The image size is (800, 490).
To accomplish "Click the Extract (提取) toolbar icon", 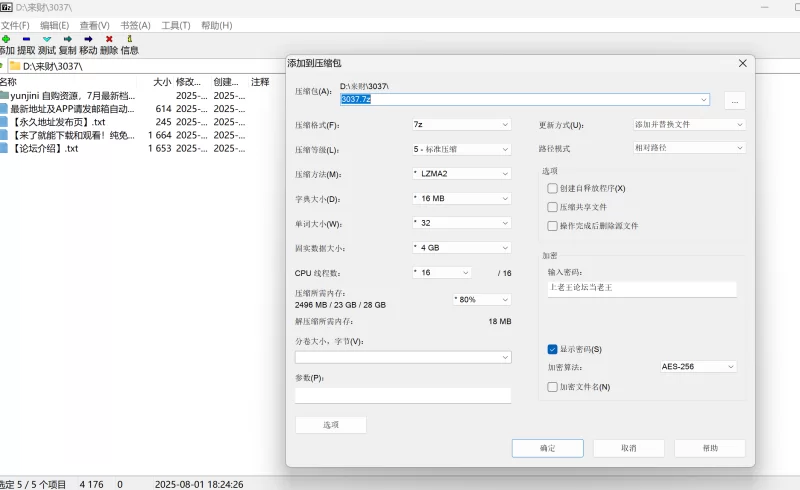I will pos(26,39).
